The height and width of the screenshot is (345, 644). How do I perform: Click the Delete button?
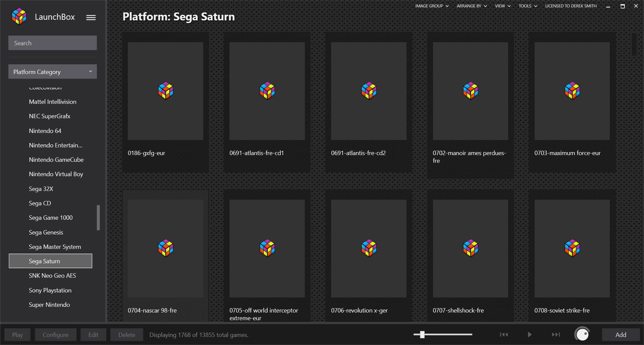[x=127, y=335]
